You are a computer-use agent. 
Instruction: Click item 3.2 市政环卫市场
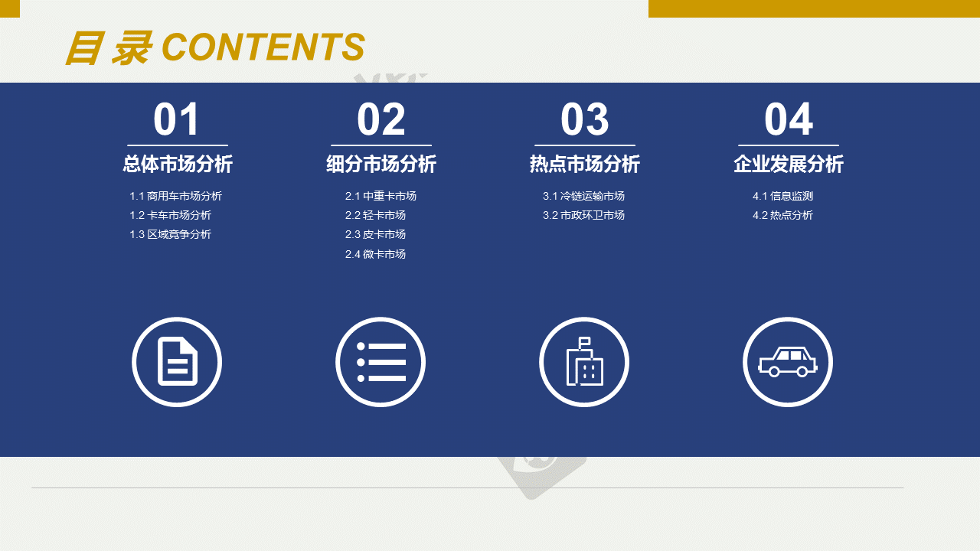[583, 215]
